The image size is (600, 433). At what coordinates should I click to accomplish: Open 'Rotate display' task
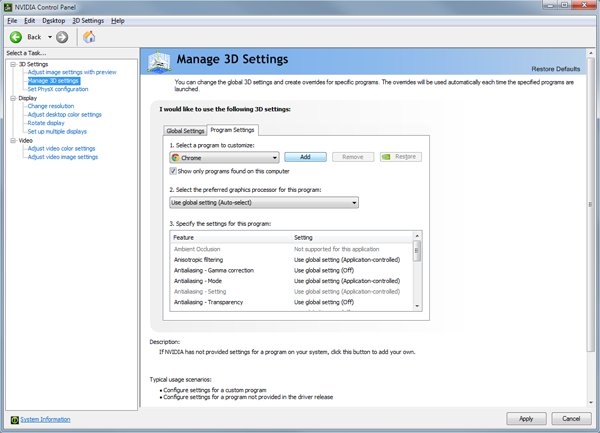pyautogui.click(x=46, y=123)
